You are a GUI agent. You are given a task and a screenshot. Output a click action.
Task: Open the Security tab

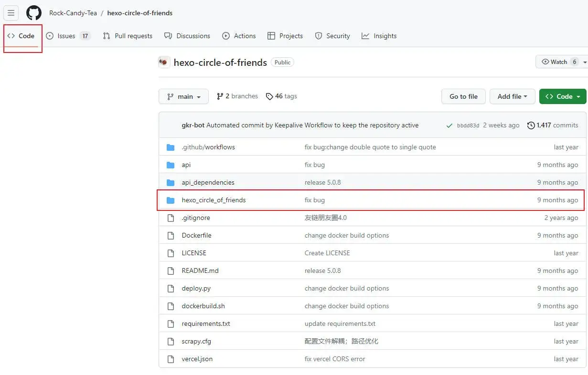click(x=332, y=36)
